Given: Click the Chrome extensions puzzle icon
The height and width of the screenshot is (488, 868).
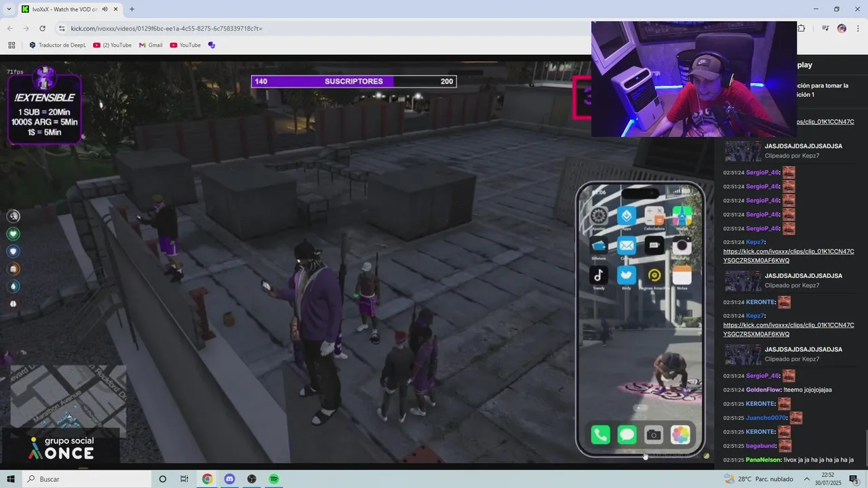Looking at the screenshot, I should (802, 28).
